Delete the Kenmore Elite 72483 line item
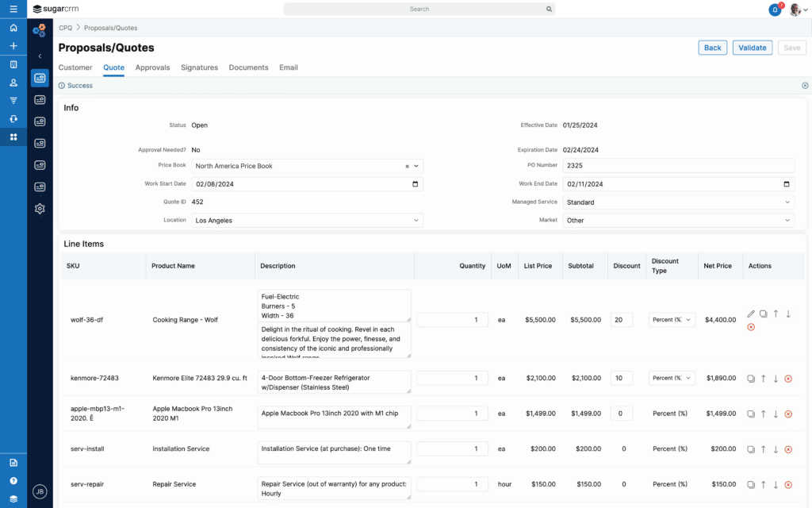Viewport: 812px width, 508px height. 788,379
